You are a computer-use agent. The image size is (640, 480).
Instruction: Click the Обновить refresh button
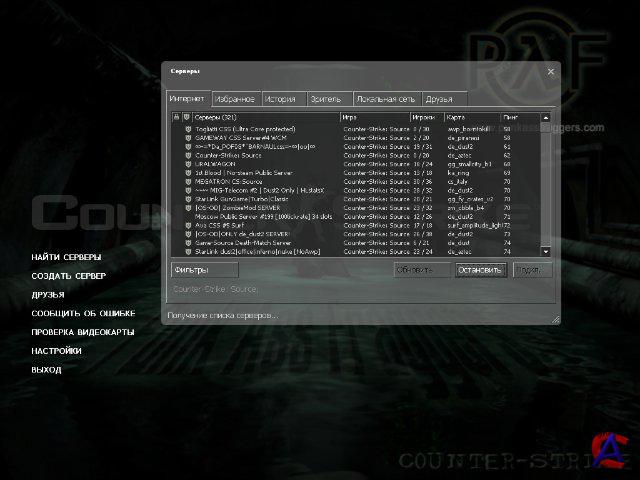421,269
